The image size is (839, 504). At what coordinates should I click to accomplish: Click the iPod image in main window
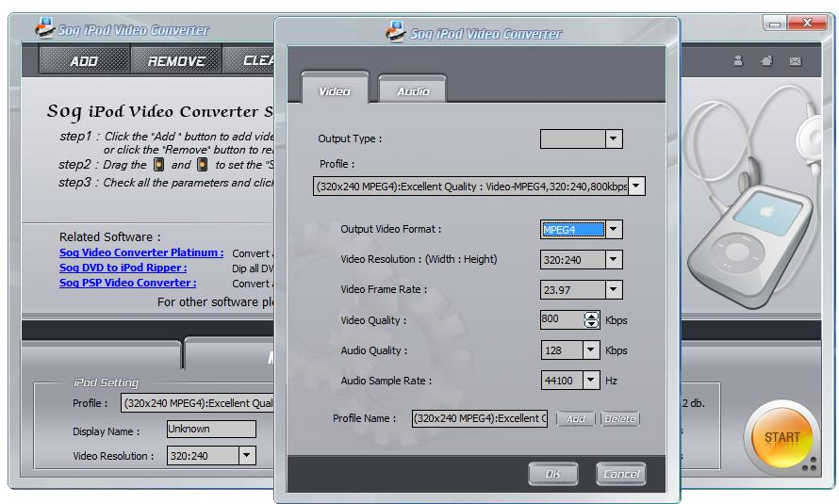click(x=750, y=246)
